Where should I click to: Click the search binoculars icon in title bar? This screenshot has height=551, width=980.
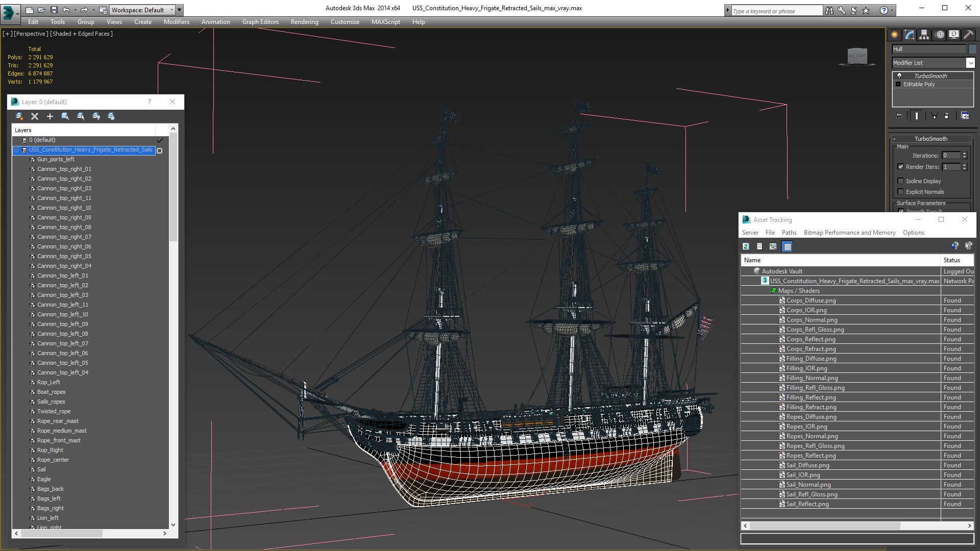point(829,10)
